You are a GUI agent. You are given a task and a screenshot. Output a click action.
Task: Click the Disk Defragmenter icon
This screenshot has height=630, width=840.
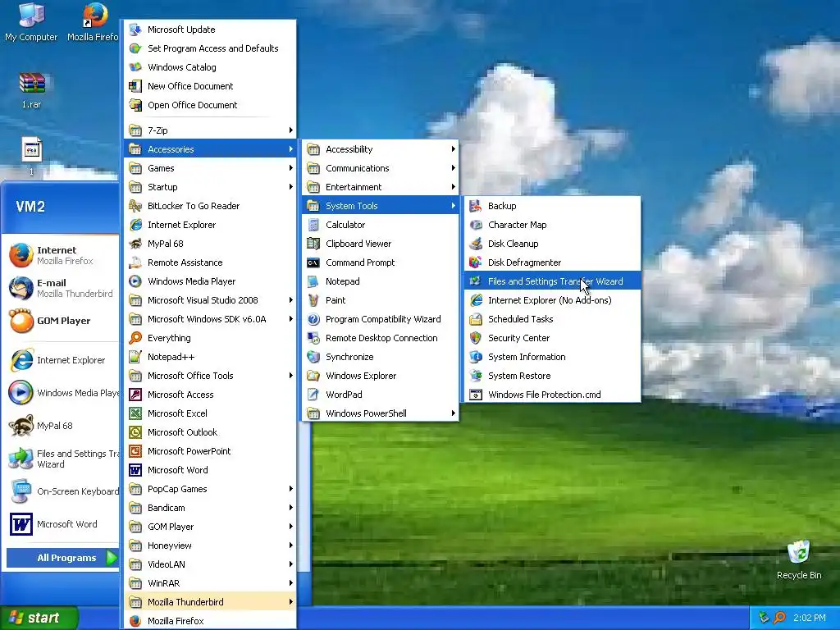475,262
